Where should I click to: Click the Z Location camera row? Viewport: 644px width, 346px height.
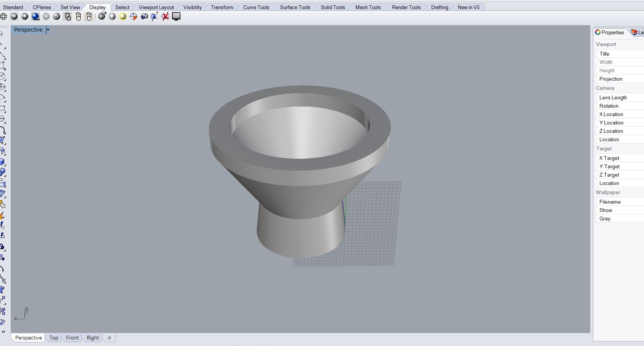[619, 131]
